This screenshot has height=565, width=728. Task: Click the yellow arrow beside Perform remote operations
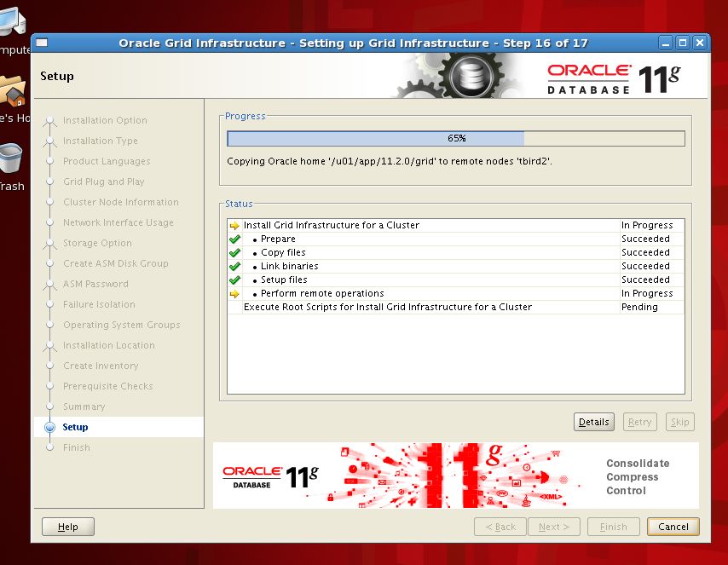234,294
